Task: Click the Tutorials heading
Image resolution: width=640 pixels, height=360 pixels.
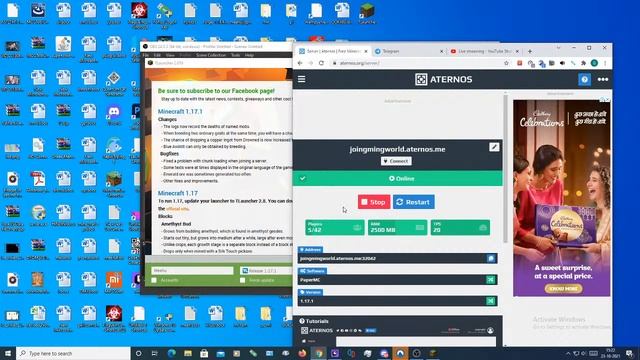Action: 314,321
